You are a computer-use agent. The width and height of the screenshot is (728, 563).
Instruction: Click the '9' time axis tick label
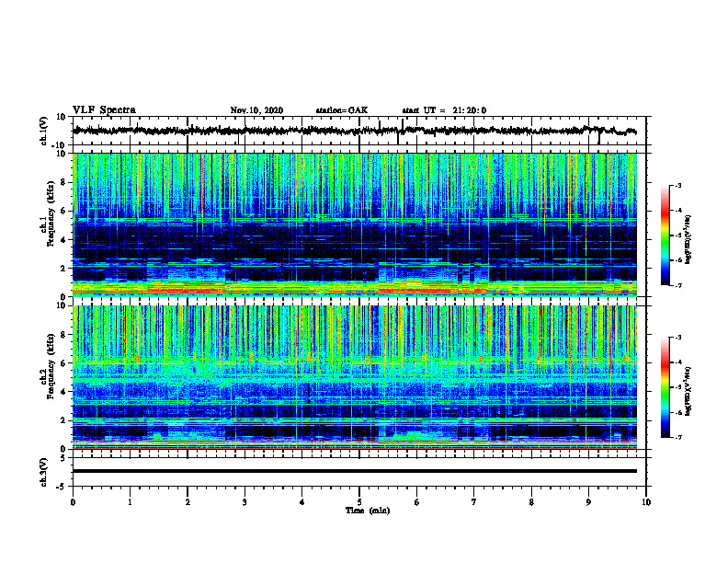[588, 502]
